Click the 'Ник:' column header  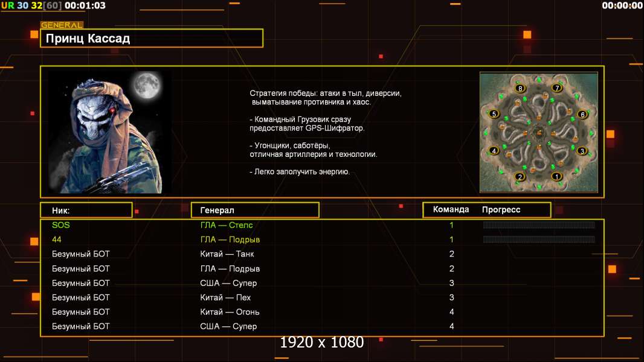click(x=86, y=211)
